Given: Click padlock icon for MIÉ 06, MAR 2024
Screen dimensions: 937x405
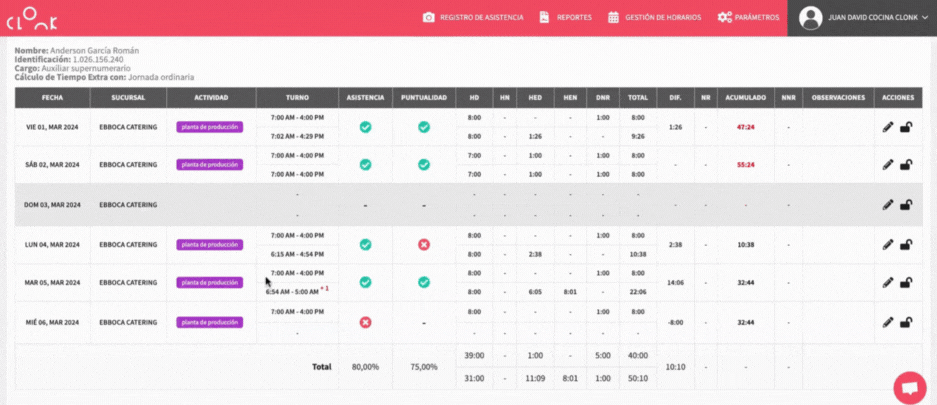Looking at the screenshot, I should click(x=906, y=322).
